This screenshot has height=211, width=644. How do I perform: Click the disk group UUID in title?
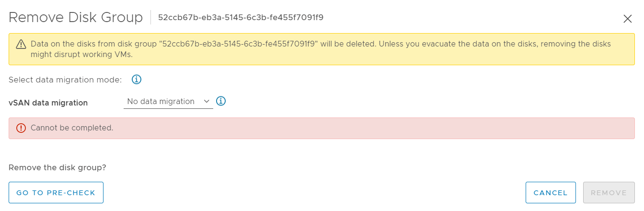pos(241,18)
